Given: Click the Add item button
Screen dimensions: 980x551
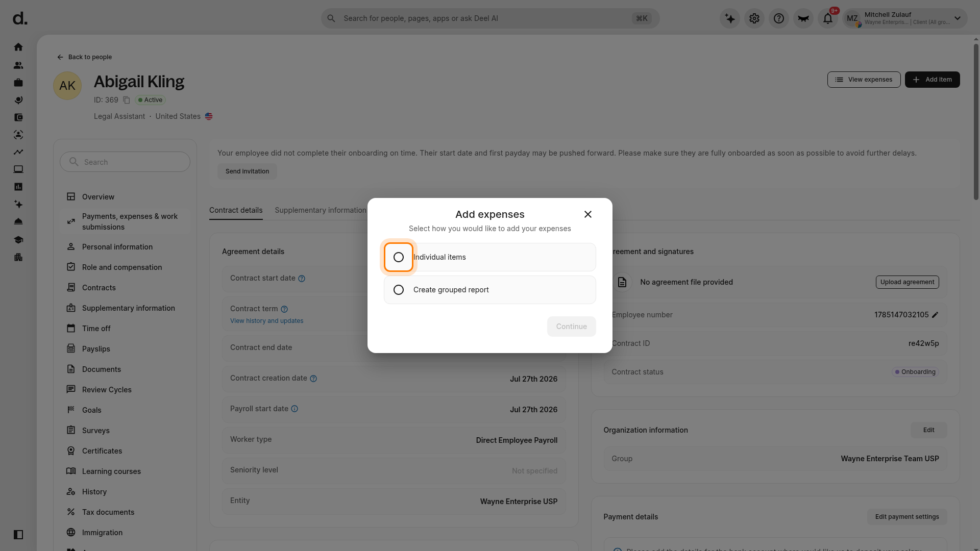Looking at the screenshot, I should tap(932, 80).
